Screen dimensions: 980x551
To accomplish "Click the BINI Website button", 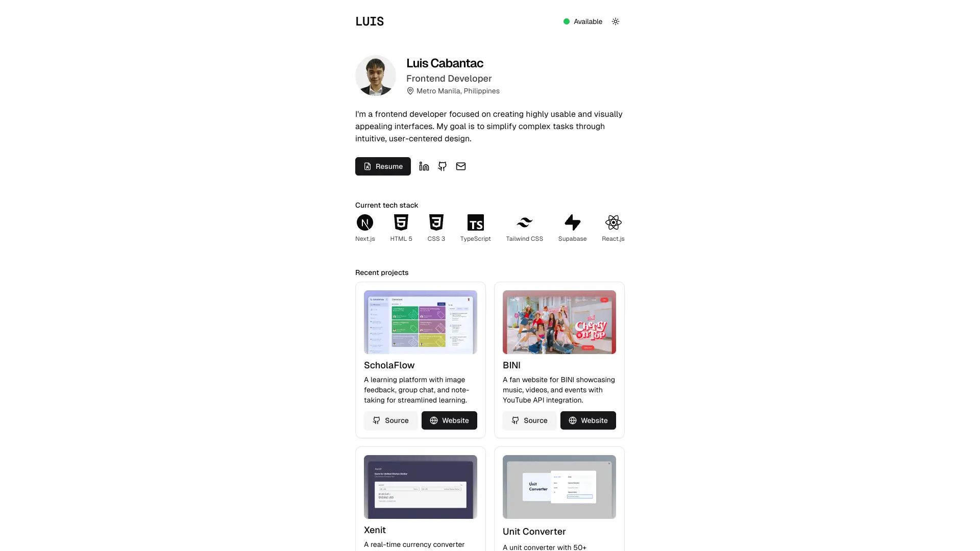I will (587, 420).
